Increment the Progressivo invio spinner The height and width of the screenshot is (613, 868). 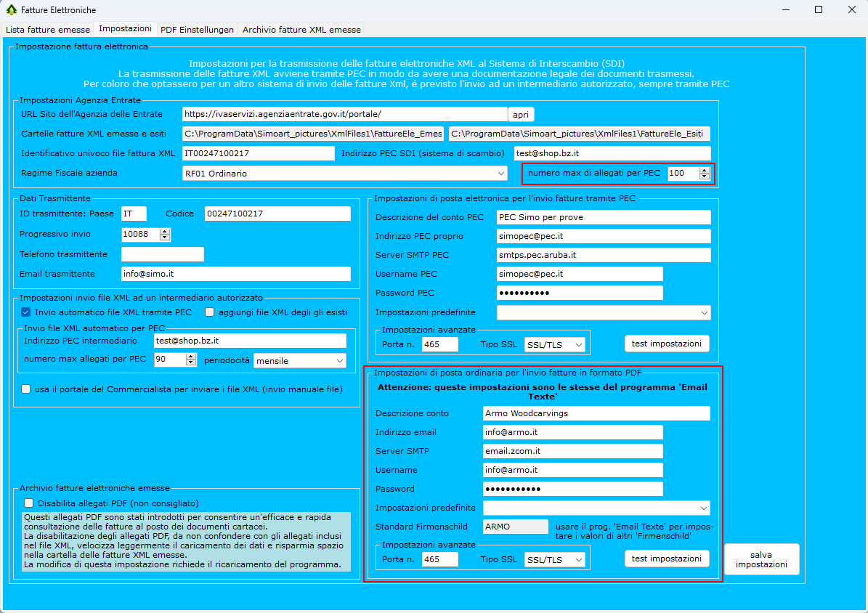[x=164, y=231]
